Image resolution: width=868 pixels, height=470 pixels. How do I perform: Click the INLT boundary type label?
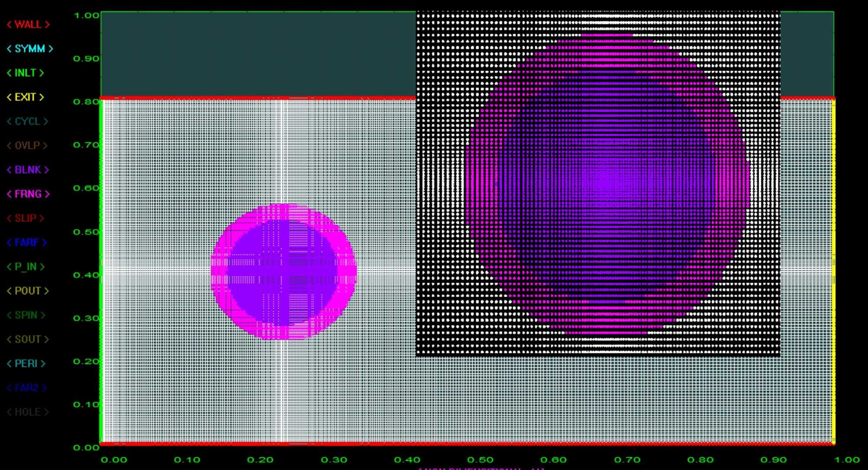[26, 73]
